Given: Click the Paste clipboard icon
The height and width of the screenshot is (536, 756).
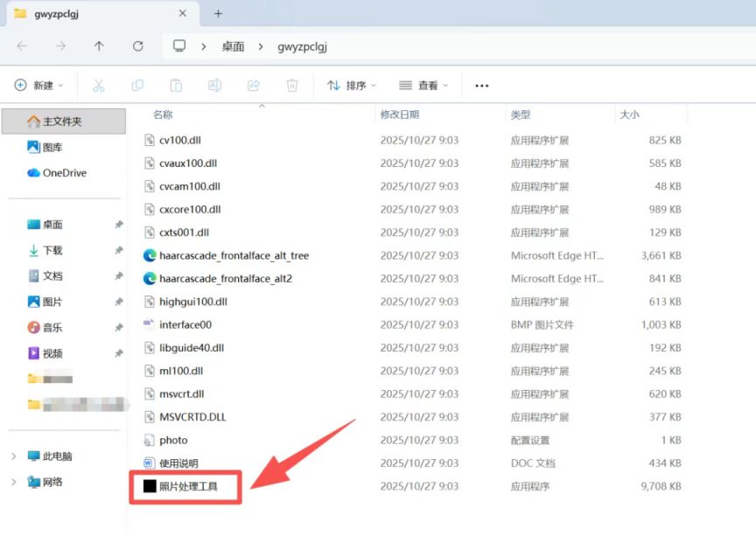Looking at the screenshot, I should 176,86.
